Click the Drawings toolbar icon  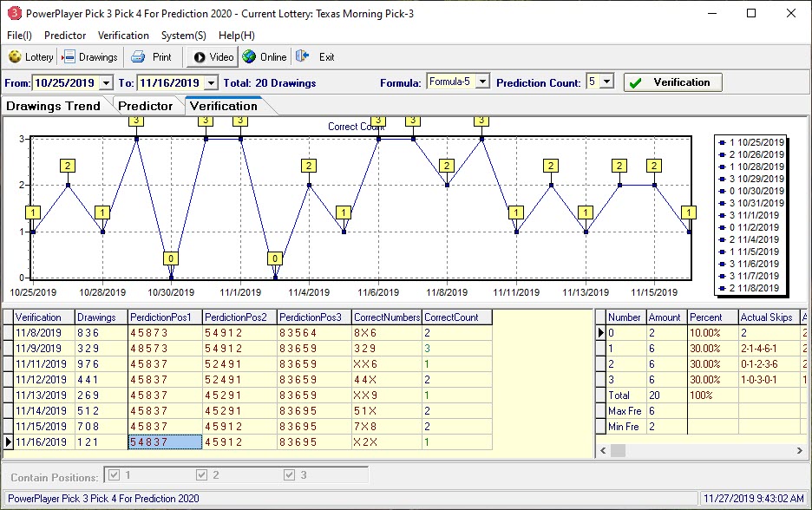[x=69, y=57]
